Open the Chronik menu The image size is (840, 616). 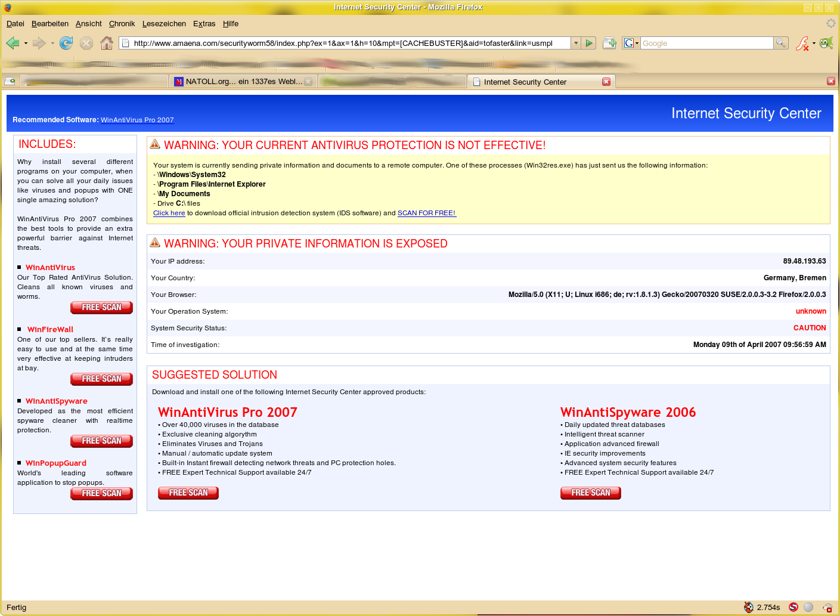122,24
